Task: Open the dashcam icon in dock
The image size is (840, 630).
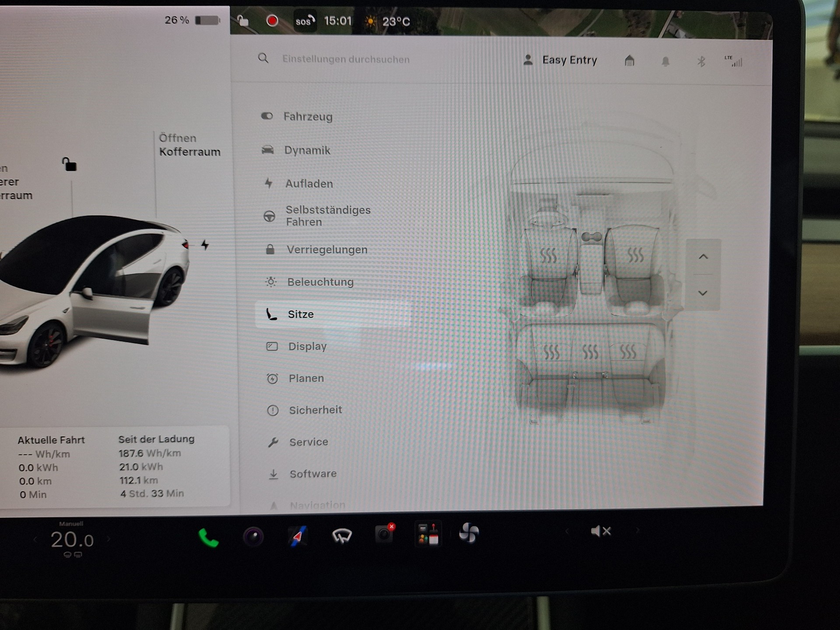Action: [385, 534]
